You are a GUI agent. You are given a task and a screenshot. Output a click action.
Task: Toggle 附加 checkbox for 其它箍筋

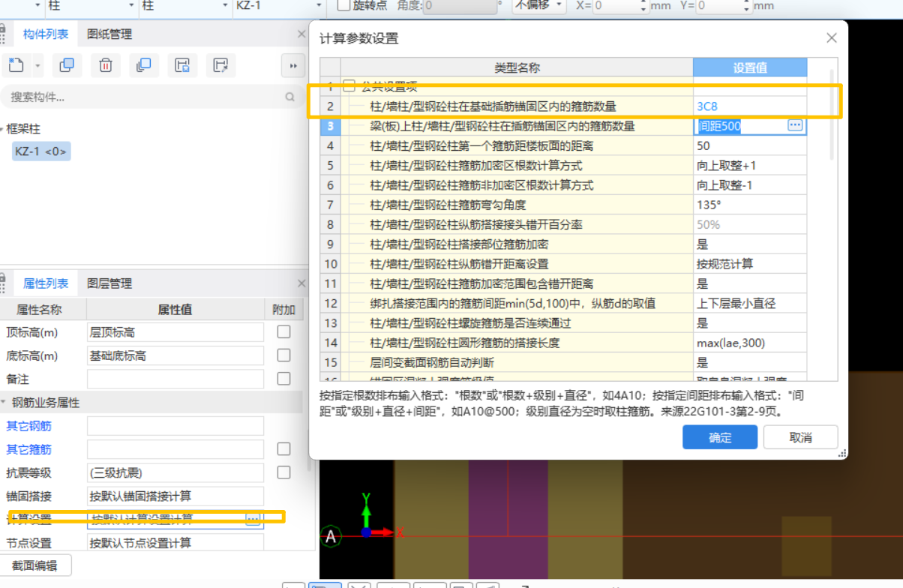click(x=283, y=448)
